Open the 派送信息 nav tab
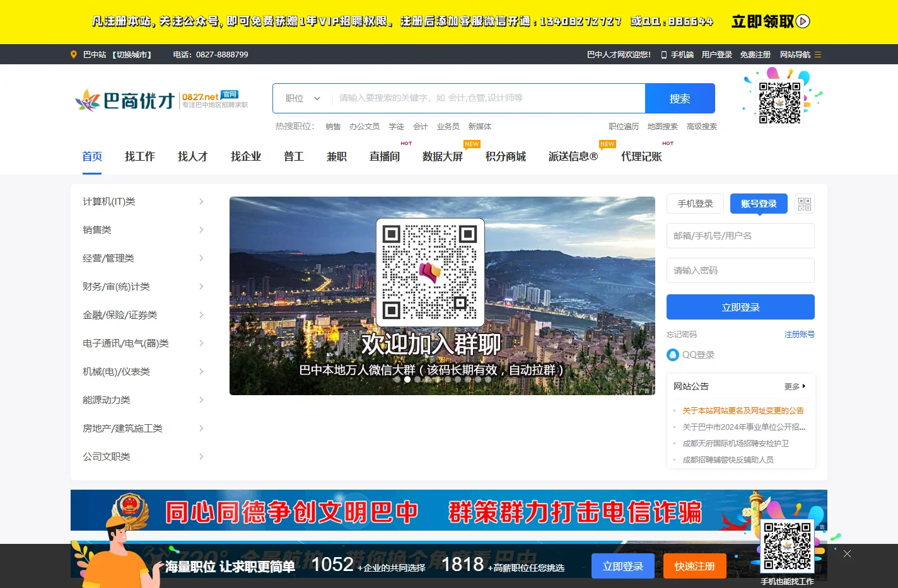Image resolution: width=898 pixels, height=588 pixels. click(x=573, y=156)
